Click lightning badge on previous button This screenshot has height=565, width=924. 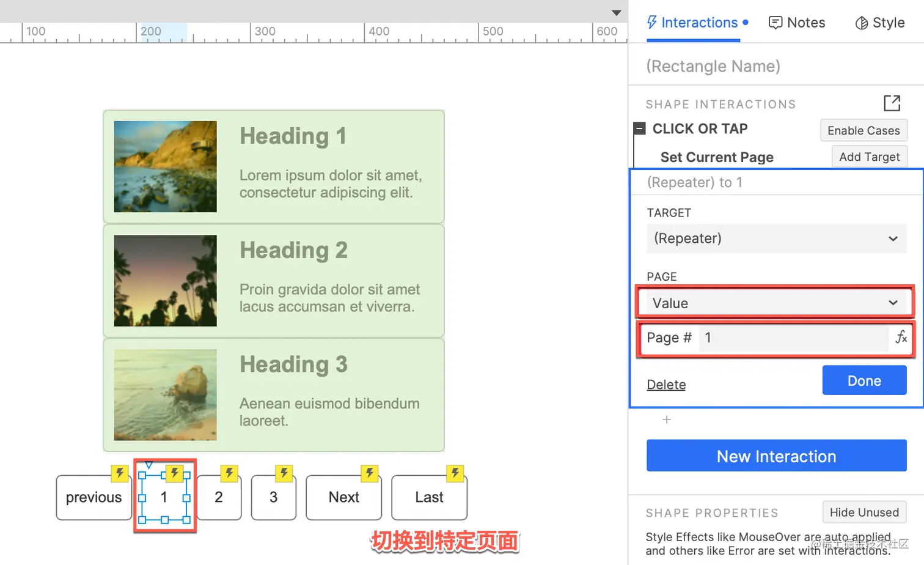click(119, 473)
